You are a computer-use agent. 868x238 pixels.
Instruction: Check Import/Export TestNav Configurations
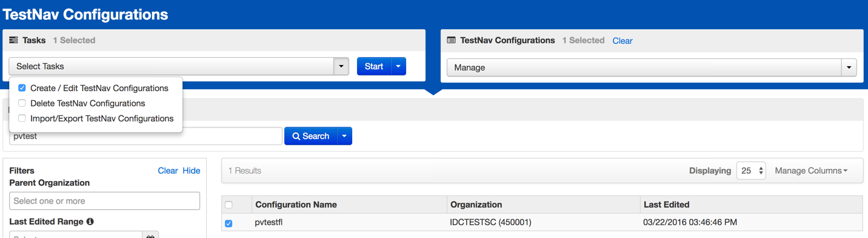[x=22, y=118]
